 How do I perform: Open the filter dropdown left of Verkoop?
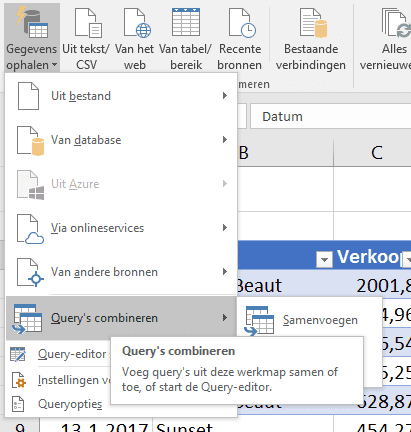324,259
